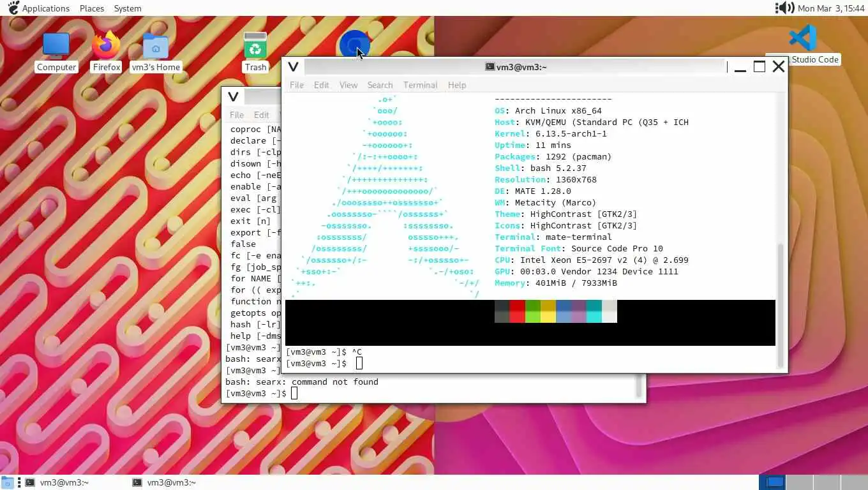
Task: Open the front terminal's File menu
Action: (x=297, y=85)
